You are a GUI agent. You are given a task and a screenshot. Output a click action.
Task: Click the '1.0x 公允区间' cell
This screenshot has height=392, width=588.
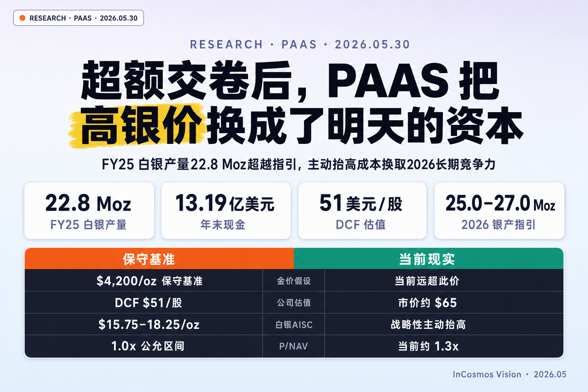pos(144,346)
